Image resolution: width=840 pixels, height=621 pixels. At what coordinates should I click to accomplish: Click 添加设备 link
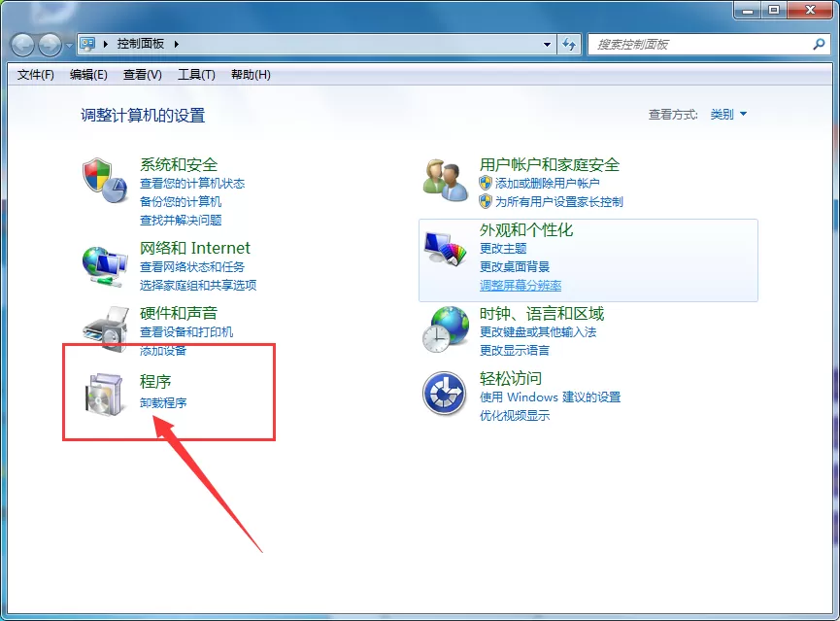coord(163,350)
